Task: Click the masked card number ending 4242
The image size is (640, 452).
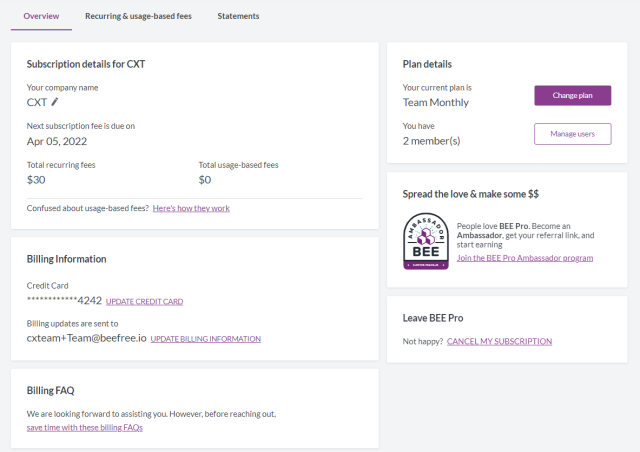Action: pyautogui.click(x=64, y=301)
